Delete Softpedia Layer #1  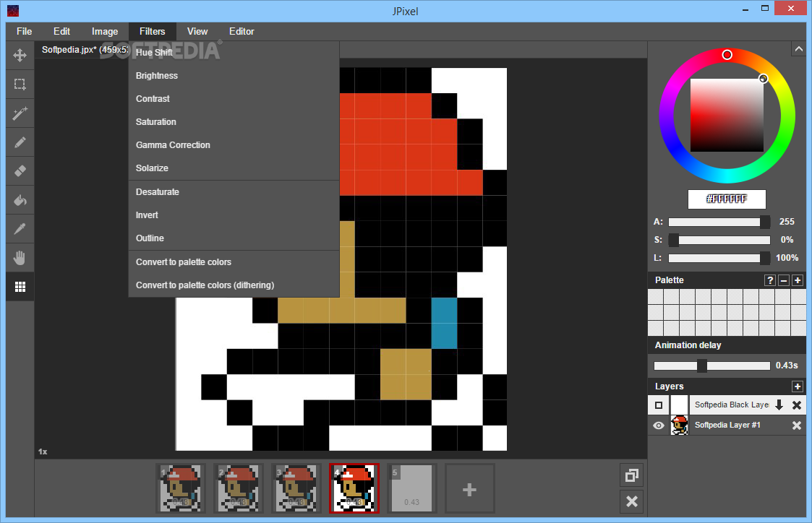click(x=797, y=425)
